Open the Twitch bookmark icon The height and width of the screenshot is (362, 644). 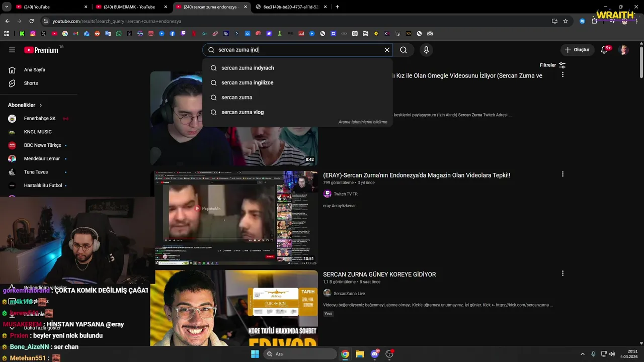[x=183, y=34]
